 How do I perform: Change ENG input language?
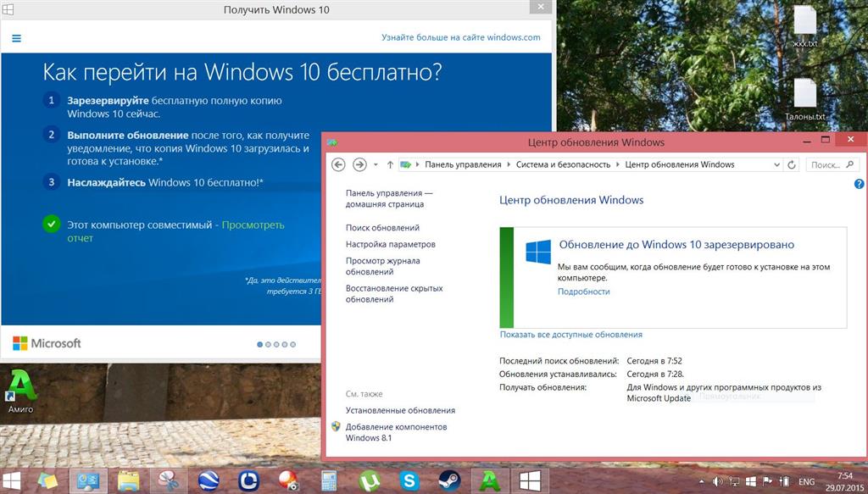tap(806, 482)
